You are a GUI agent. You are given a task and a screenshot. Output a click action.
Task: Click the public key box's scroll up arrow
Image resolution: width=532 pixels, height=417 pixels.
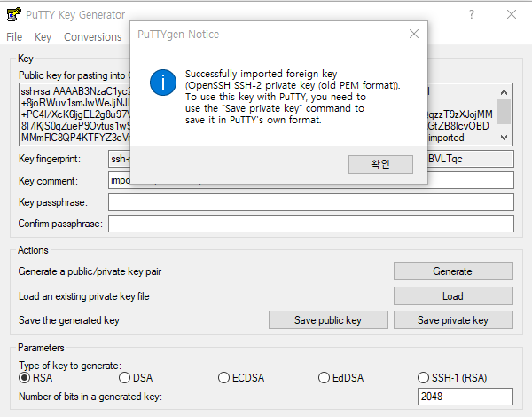(504, 92)
